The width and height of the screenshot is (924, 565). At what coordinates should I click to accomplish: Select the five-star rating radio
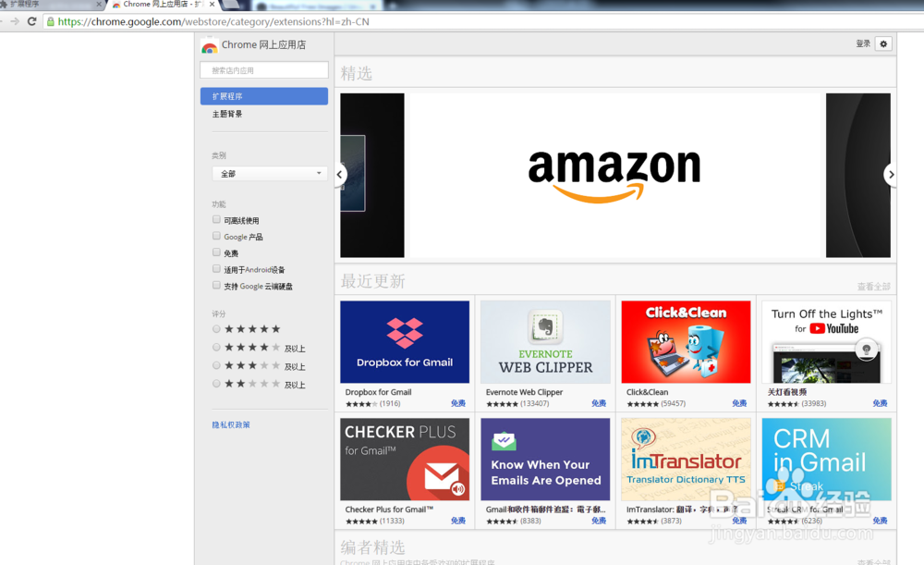point(216,329)
